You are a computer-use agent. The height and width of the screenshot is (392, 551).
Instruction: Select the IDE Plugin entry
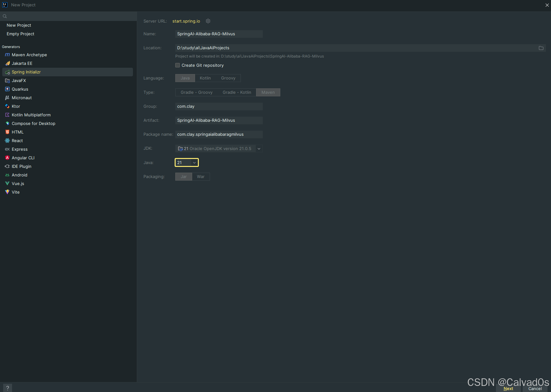tap(67, 166)
